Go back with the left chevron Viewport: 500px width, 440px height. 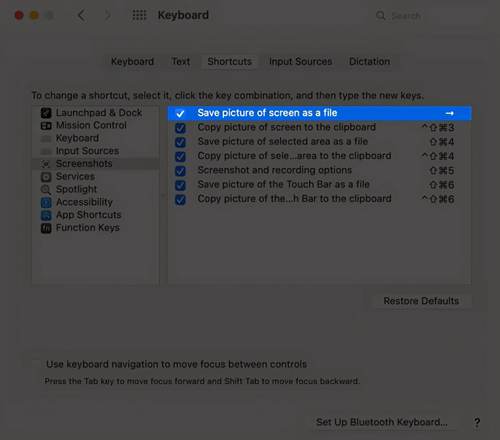pyautogui.click(x=81, y=15)
